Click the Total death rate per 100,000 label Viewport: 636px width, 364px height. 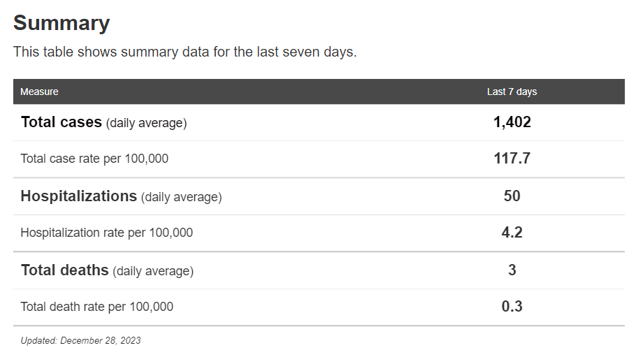[x=96, y=307]
